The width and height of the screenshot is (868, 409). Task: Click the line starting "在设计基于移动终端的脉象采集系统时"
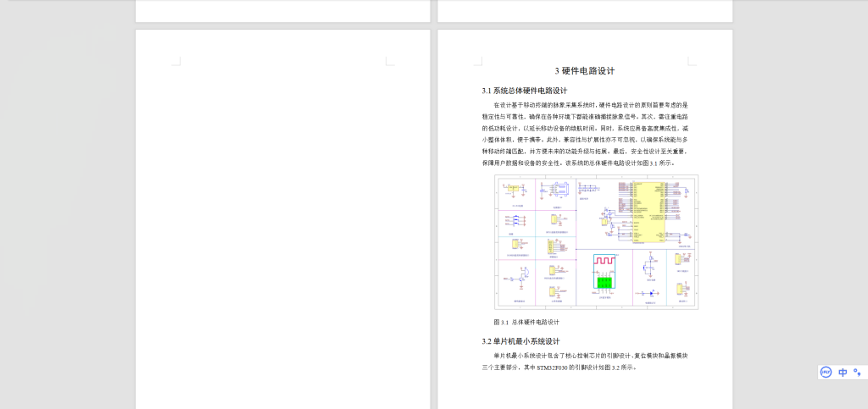(591, 104)
